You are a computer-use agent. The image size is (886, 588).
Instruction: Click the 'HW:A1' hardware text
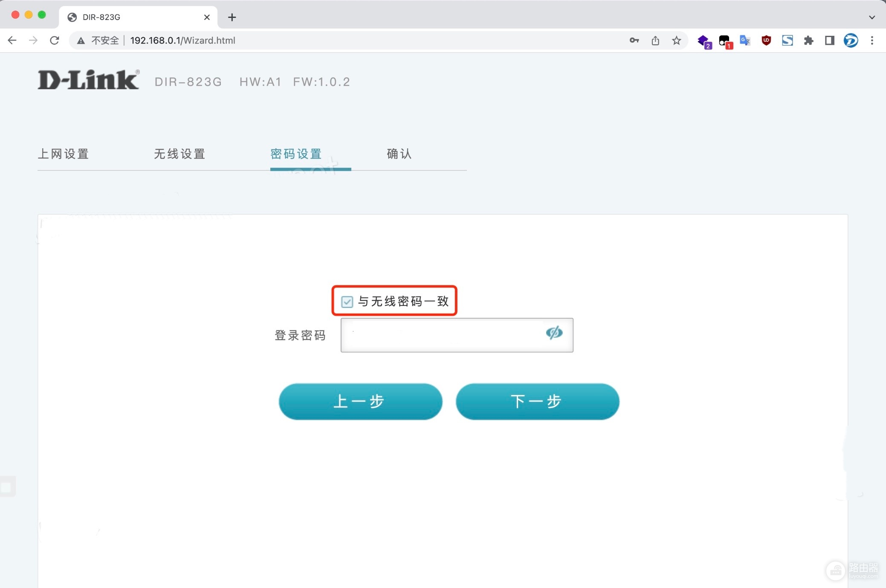click(260, 82)
